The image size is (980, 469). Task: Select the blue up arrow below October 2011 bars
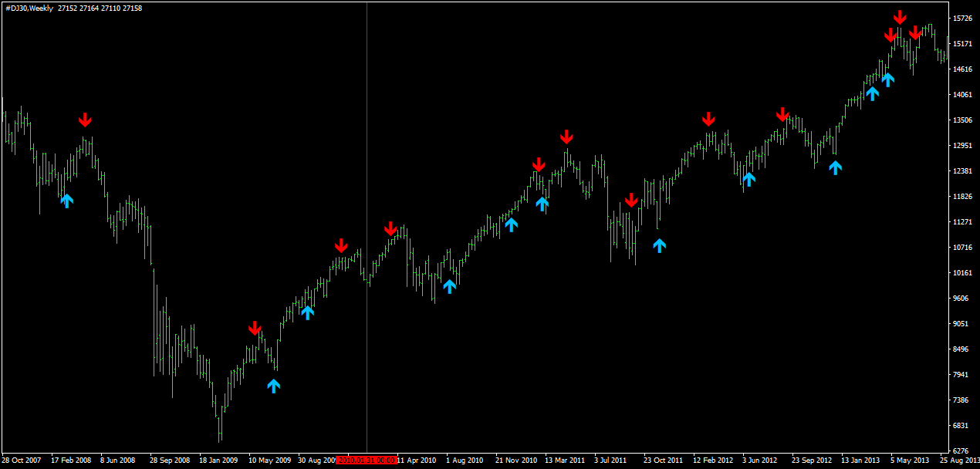tap(659, 245)
